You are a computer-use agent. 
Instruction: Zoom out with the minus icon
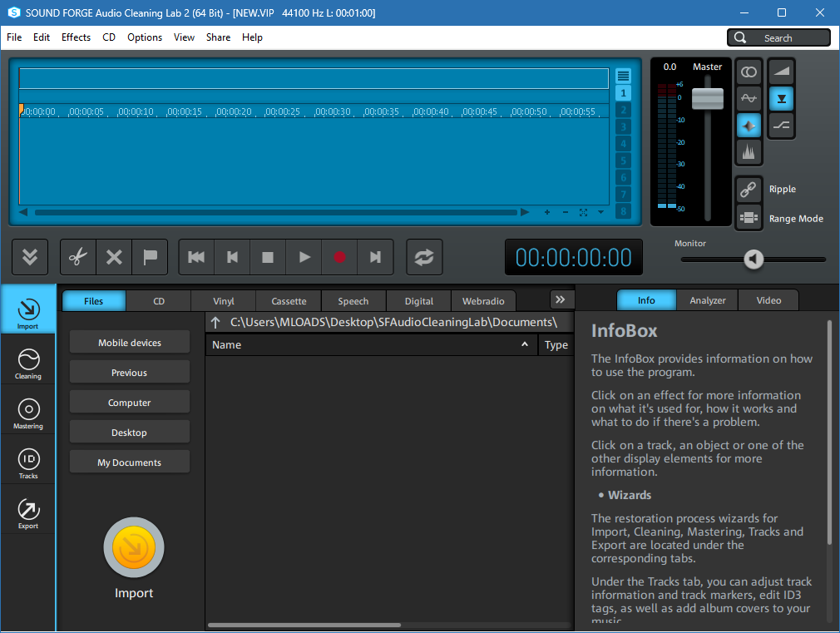click(566, 212)
